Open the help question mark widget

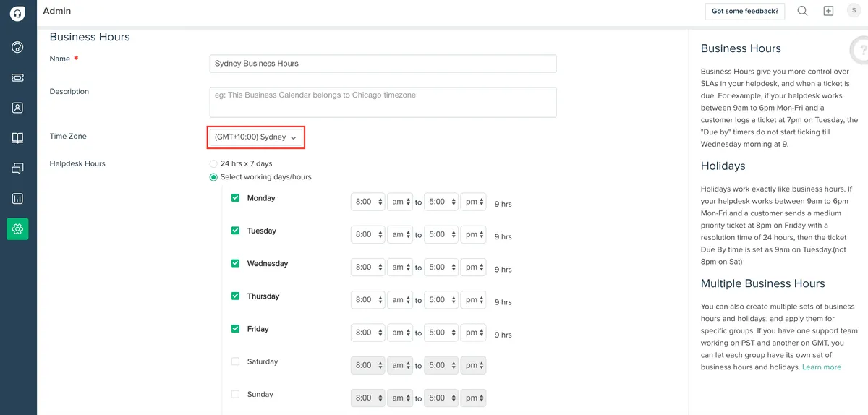tap(860, 51)
